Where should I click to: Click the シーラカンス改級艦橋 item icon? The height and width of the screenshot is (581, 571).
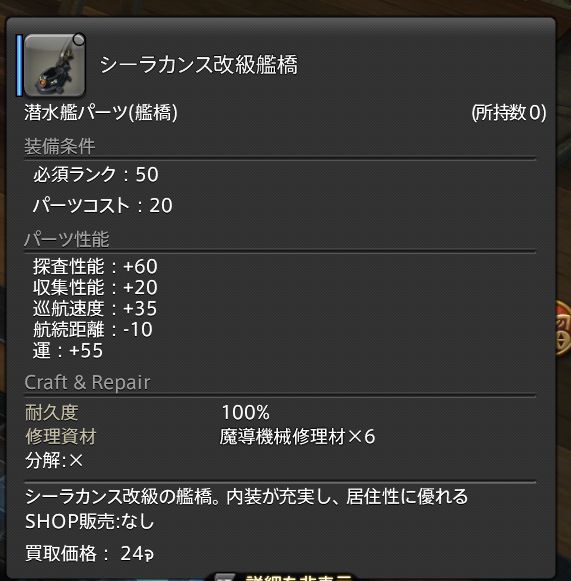(x=55, y=65)
